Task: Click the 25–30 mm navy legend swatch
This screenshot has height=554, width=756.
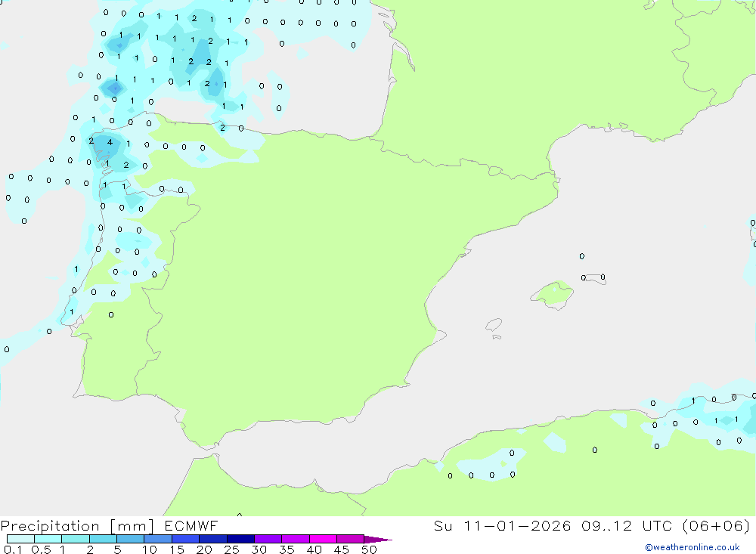Action: coord(240,539)
